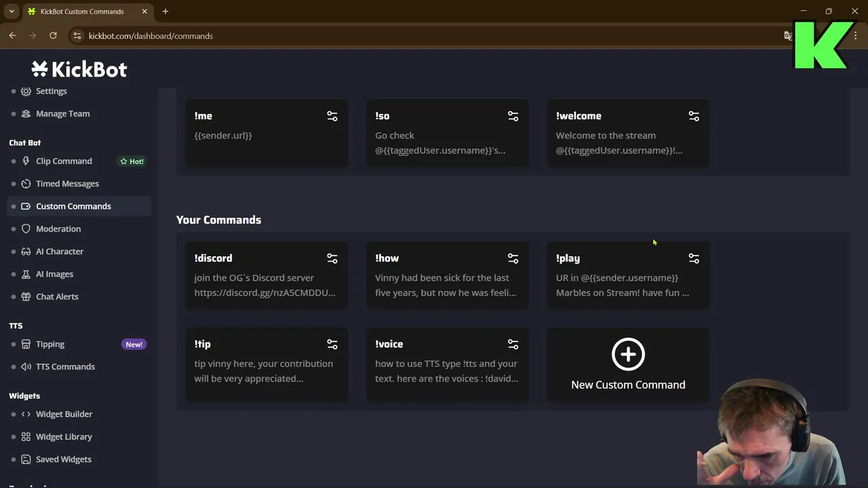Click the Tipping icon in sidebar

coord(26,344)
